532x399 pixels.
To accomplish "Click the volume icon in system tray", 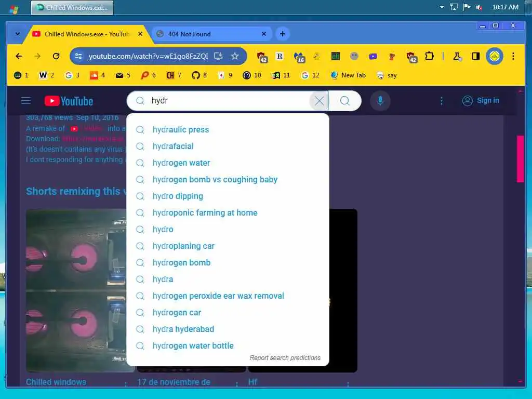I will point(479,7).
